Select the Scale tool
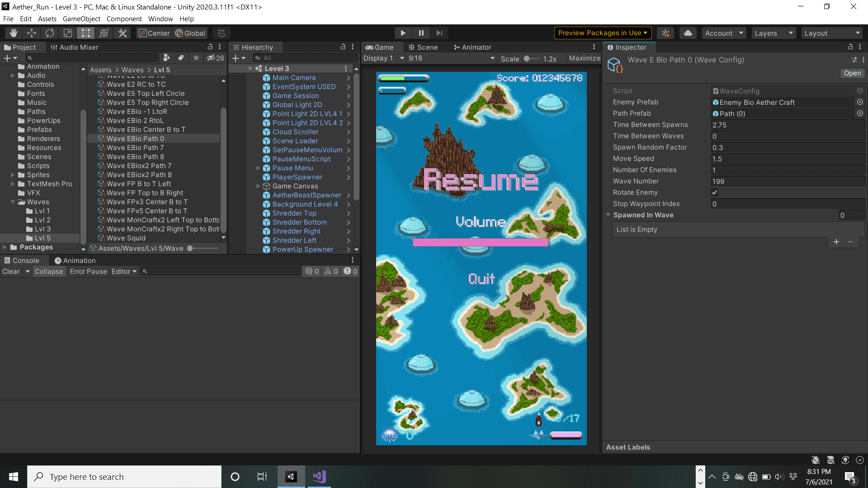Viewport: 868px width, 488px height. pyautogui.click(x=68, y=33)
